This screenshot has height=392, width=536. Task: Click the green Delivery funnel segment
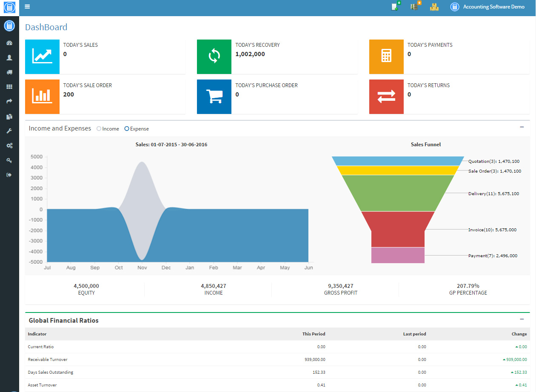point(398,193)
